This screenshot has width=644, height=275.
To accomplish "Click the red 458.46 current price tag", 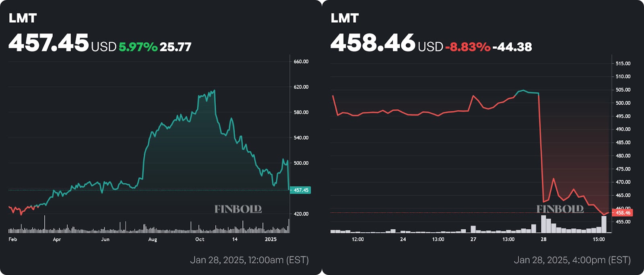I will 623,213.
